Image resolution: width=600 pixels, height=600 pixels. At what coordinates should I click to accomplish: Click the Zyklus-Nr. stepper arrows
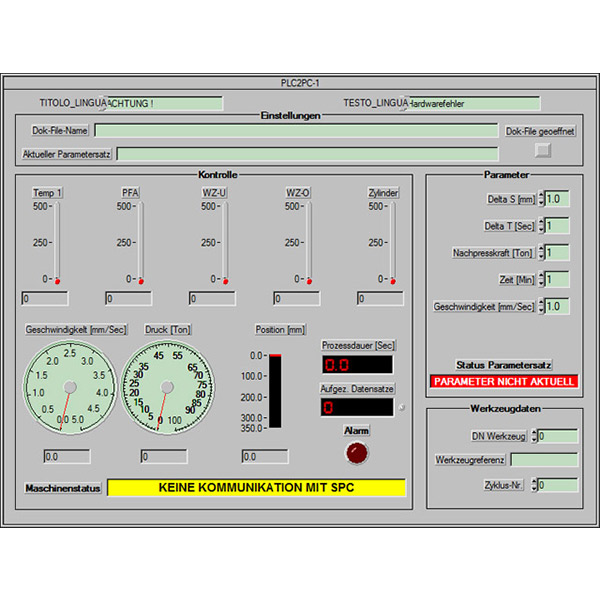pos(534,485)
